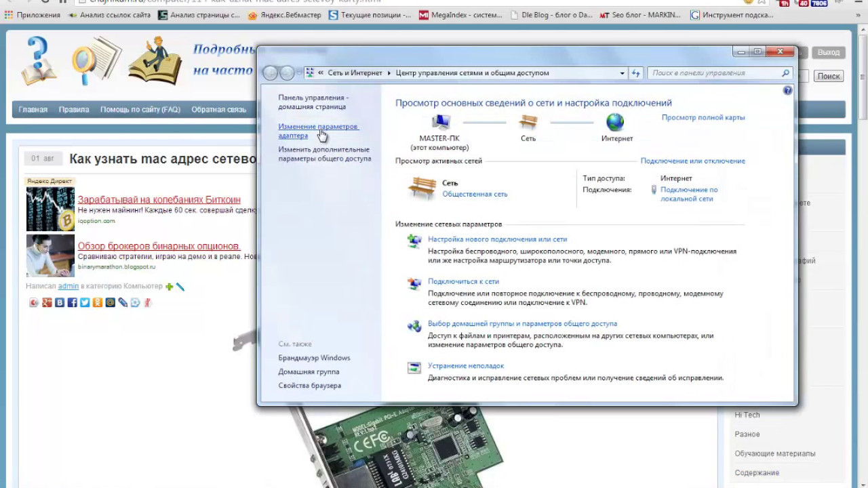
Task: Click the troubleshooting icon
Action: coord(414,367)
